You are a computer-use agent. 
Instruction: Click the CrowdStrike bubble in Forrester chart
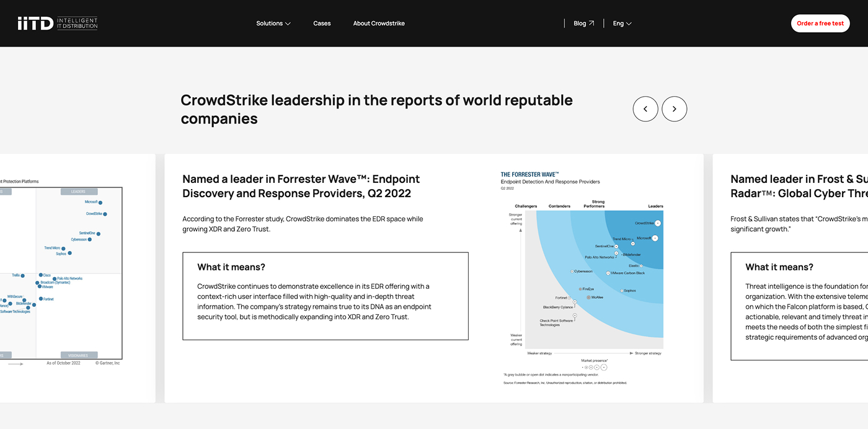[x=658, y=223]
